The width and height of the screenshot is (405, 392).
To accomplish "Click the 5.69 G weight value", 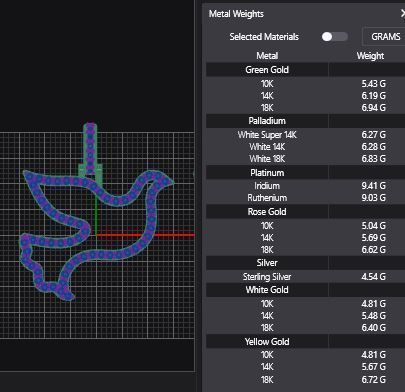I will tap(374, 238).
